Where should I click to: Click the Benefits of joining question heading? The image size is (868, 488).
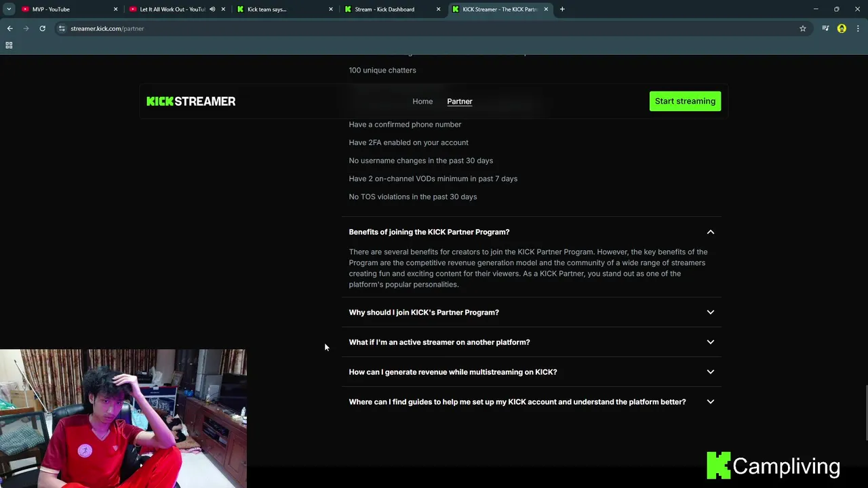pos(429,232)
